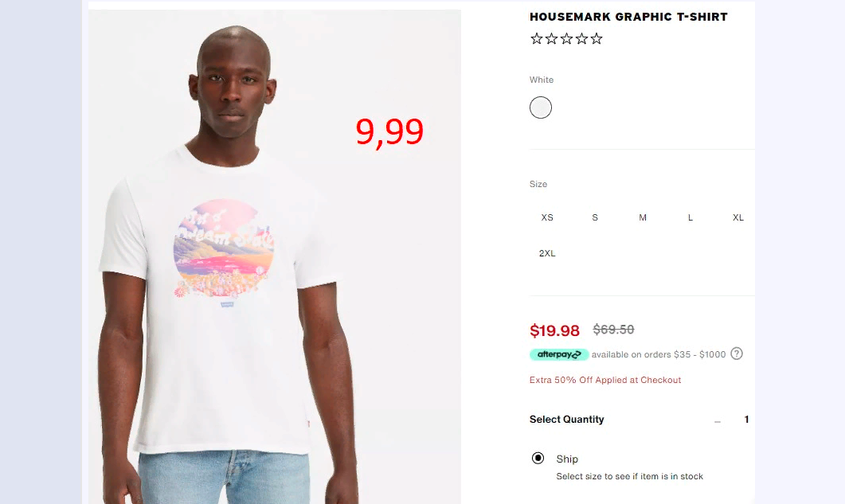Select size M
Viewport: 845px width, 504px height.
click(x=643, y=218)
